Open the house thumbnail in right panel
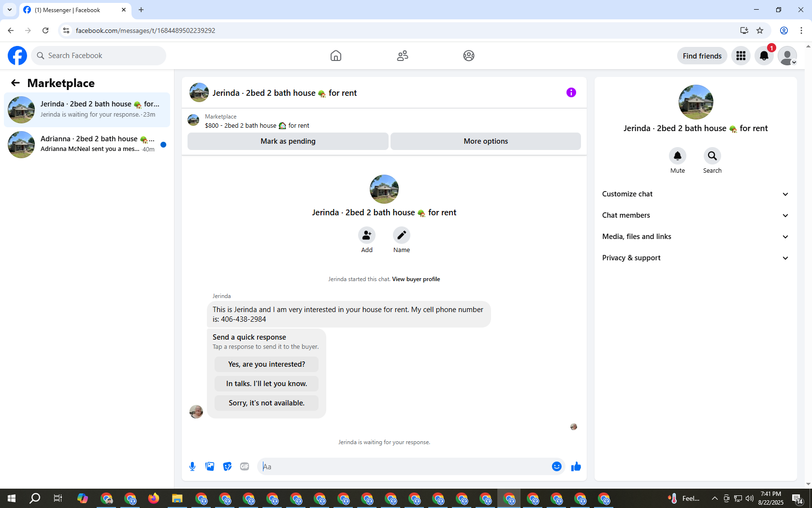 pyautogui.click(x=696, y=102)
